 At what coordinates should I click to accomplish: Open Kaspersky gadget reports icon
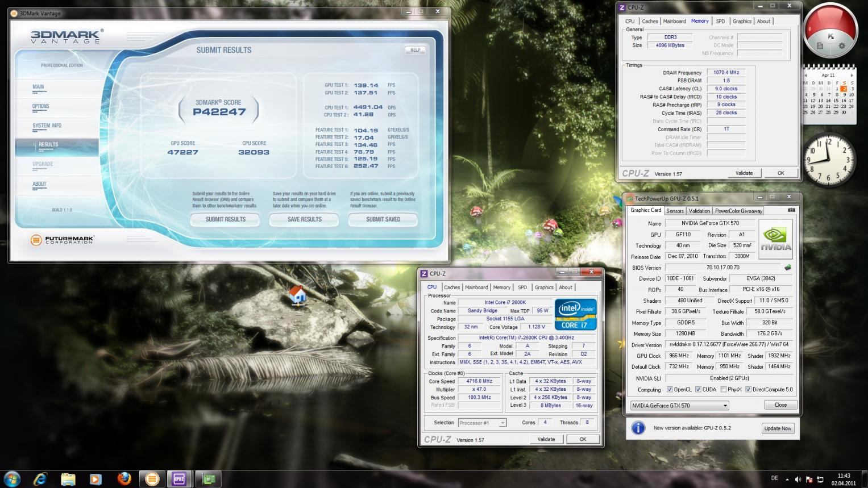point(820,46)
